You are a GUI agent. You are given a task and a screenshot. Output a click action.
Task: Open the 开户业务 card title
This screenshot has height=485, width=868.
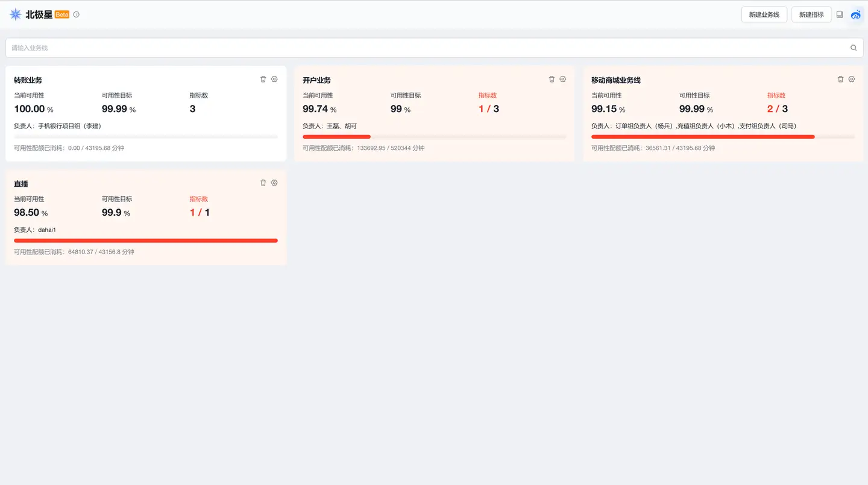click(x=316, y=80)
